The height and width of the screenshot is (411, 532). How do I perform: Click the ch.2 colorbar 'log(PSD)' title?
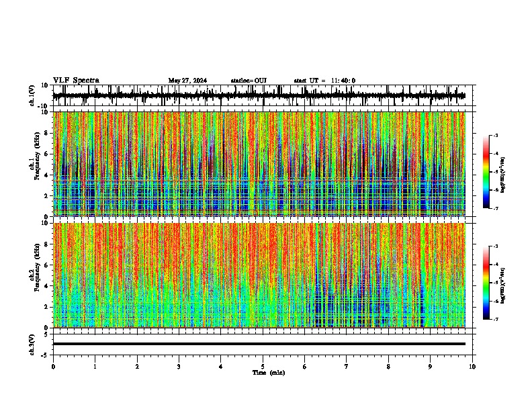[x=502, y=285]
